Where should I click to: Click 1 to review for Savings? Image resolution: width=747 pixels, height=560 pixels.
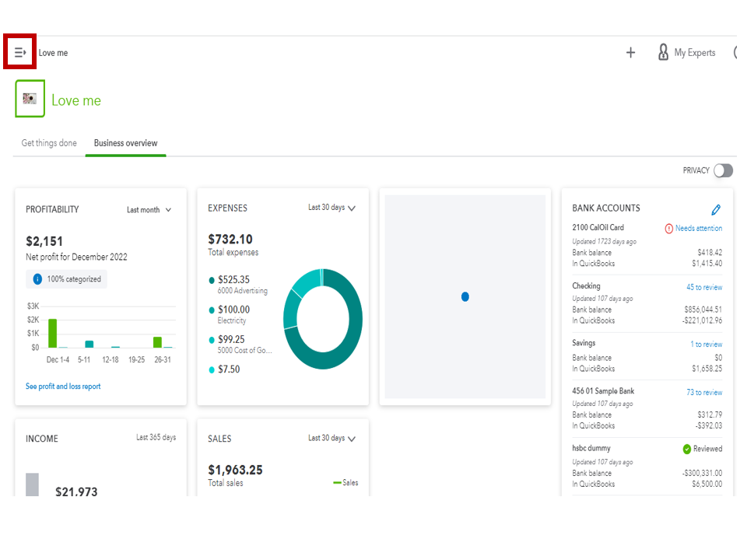point(706,344)
